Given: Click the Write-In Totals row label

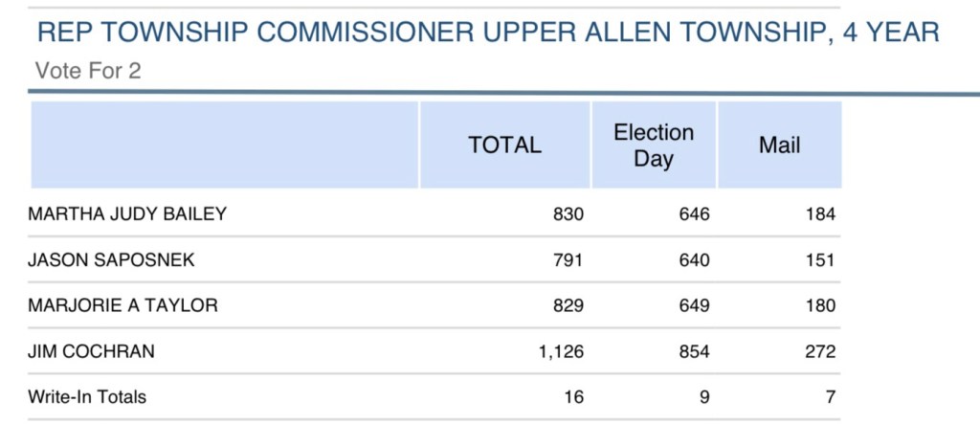Looking at the screenshot, I should pos(87,397).
